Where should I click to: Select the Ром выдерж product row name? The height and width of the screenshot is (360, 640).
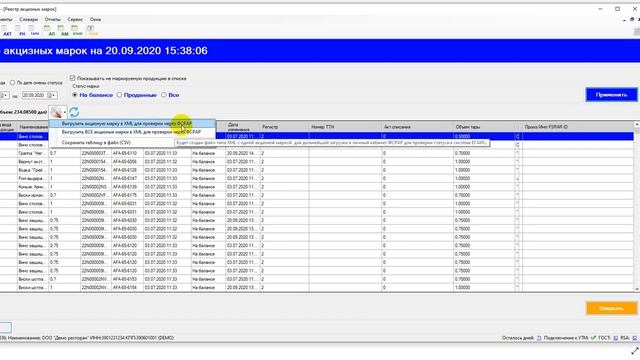pos(33,178)
